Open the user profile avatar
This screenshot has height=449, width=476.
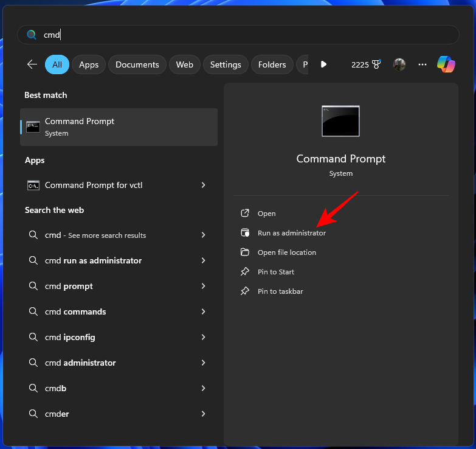(x=399, y=64)
